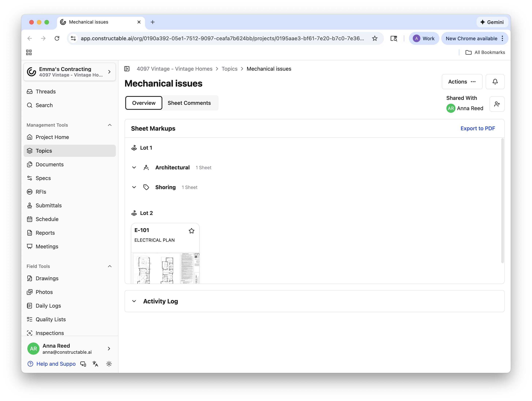Screen dimensions: 532x401
Task: Star the E-101 sheet card
Action: (191, 231)
